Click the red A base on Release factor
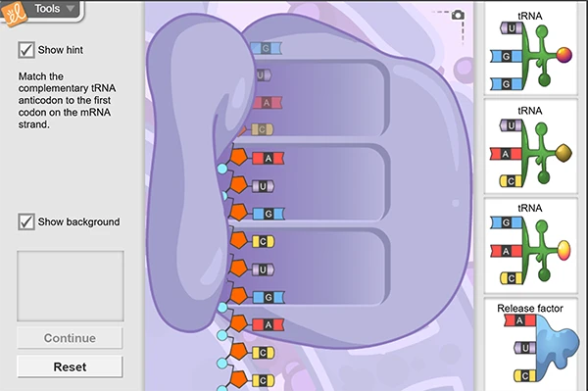 click(519, 320)
